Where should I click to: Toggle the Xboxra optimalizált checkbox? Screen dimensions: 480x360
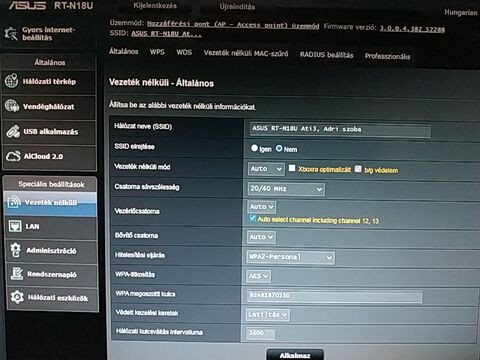point(292,168)
